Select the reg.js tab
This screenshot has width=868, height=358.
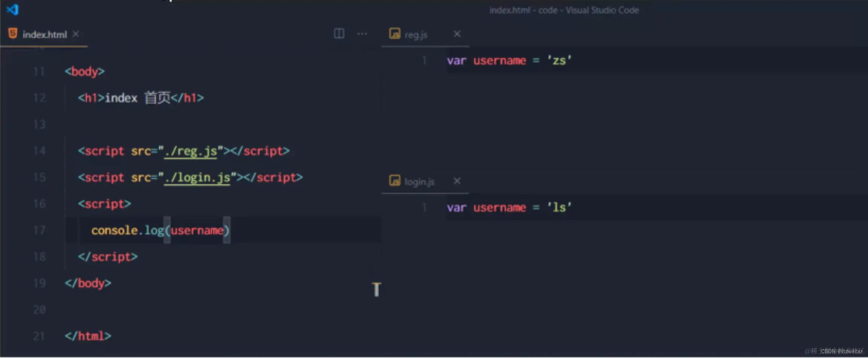tap(425, 35)
